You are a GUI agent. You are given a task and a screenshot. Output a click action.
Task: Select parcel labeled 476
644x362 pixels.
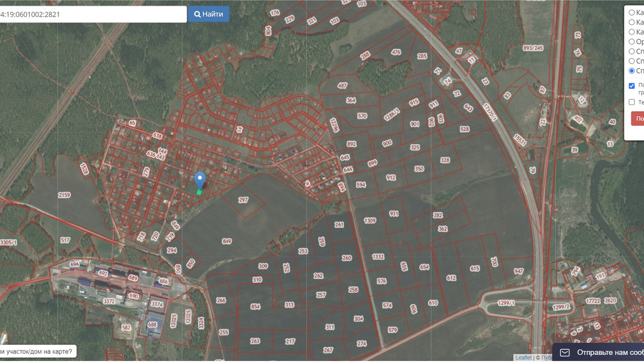(396, 52)
